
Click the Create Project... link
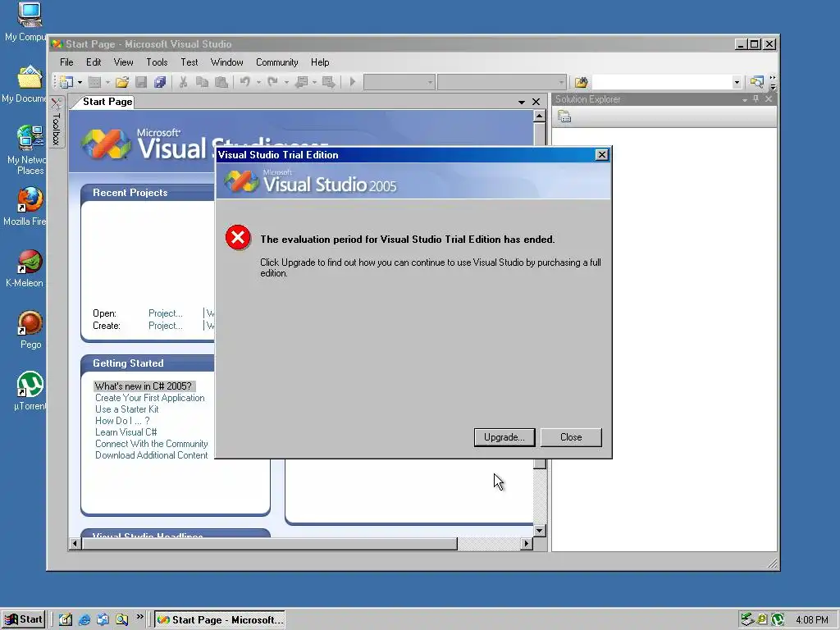tap(166, 326)
